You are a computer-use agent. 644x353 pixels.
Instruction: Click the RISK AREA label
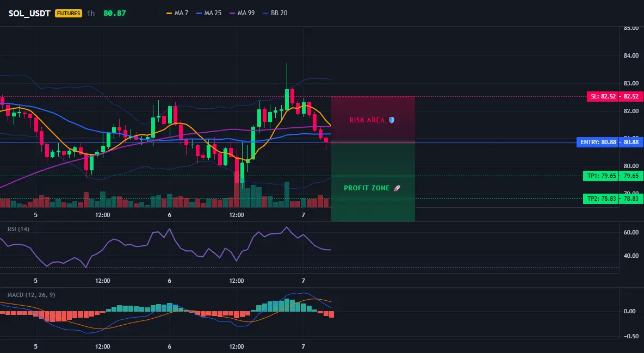pyautogui.click(x=367, y=120)
